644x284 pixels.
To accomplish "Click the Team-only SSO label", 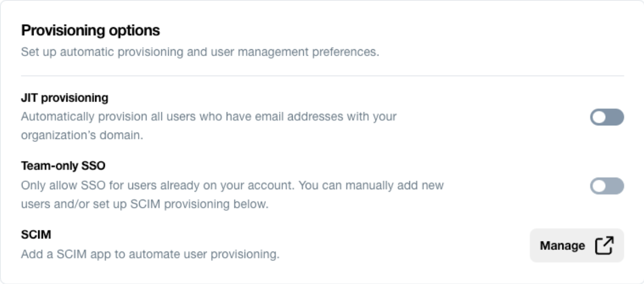I will coord(63,166).
